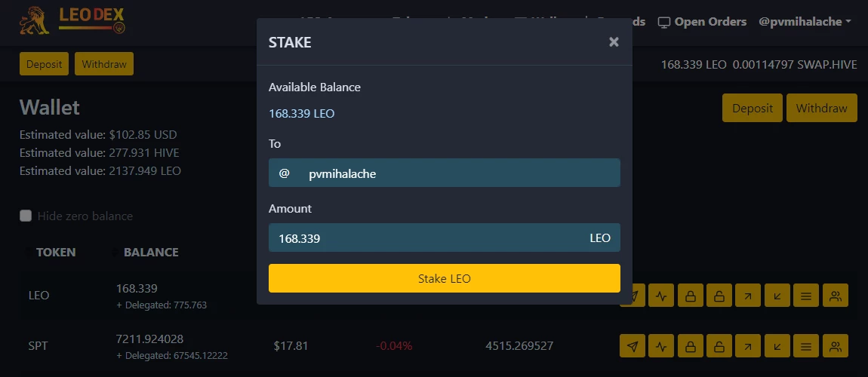Click the locked padlock stake icon for SPT
868x377 pixels.
tap(691, 346)
